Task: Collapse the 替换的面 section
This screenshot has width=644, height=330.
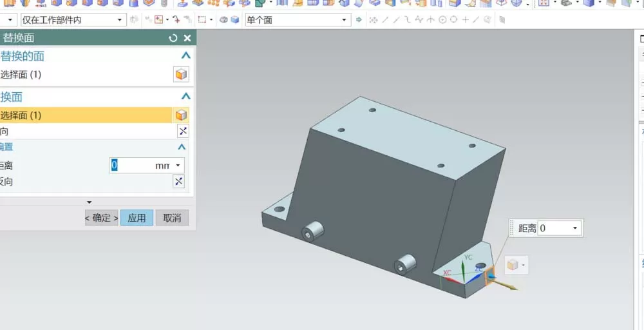Action: (186, 56)
